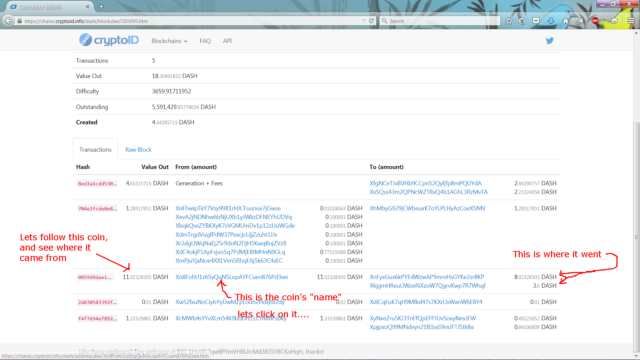
Task: Click the Outstanding value 5,591,429 DASH
Action: coord(184,107)
